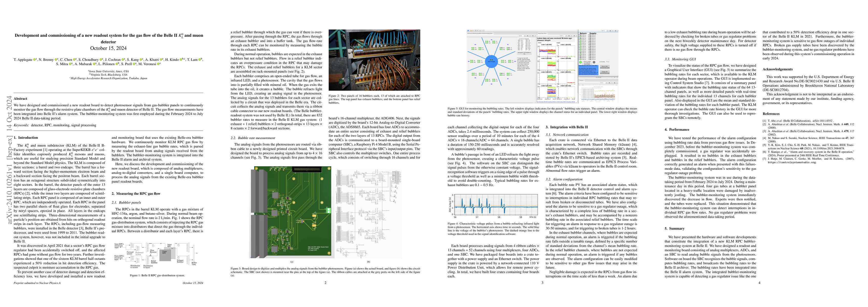Click page number 3 at the page bottom

point(542,283)
